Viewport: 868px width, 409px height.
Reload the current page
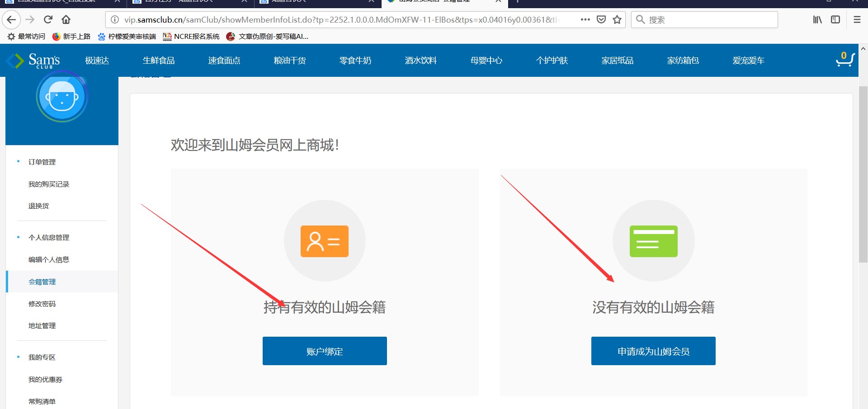click(x=47, y=19)
